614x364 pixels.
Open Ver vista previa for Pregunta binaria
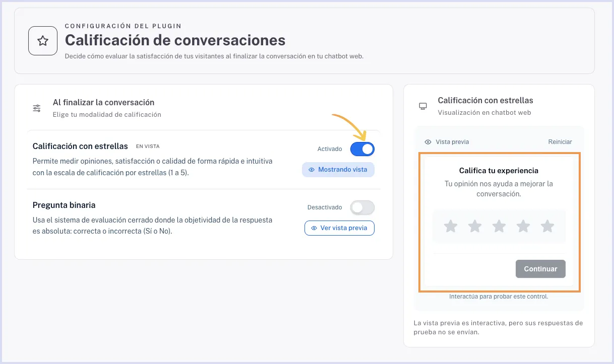[x=339, y=228]
